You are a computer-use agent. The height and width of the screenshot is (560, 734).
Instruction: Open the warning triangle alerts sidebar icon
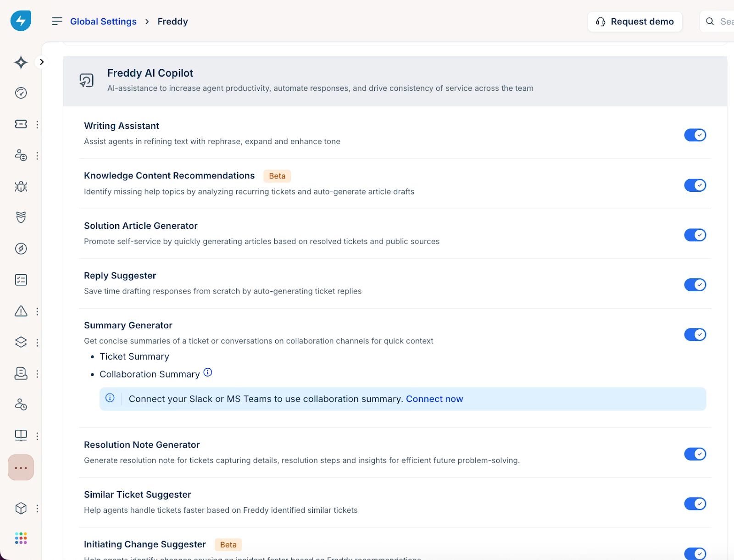coord(21,311)
